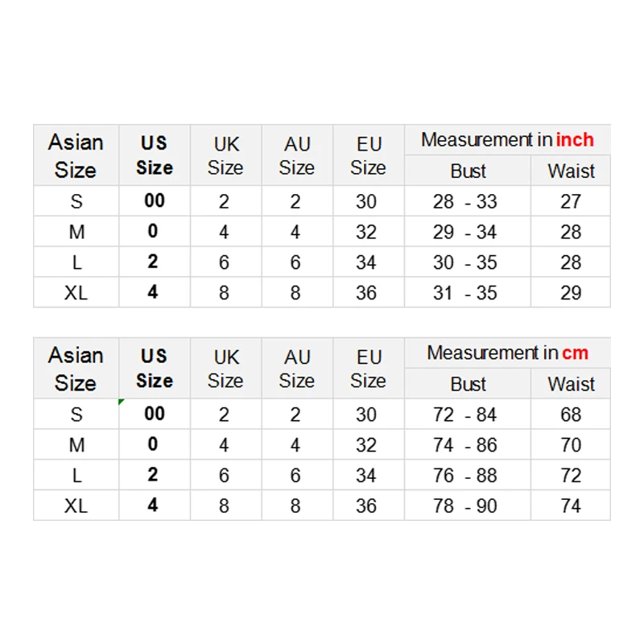The width and height of the screenshot is (644, 644).
Task: Select the bust cell showing 76 - 88
Action: click(465, 476)
